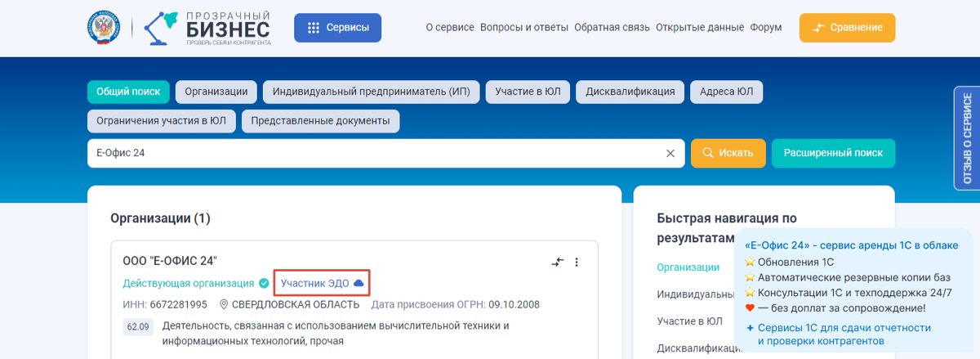Viewport: 980px width, 359px height.
Task: Click СВЕРДЛОВСКАЯ ОБЛАСТЬ region text
Action: tap(296, 304)
